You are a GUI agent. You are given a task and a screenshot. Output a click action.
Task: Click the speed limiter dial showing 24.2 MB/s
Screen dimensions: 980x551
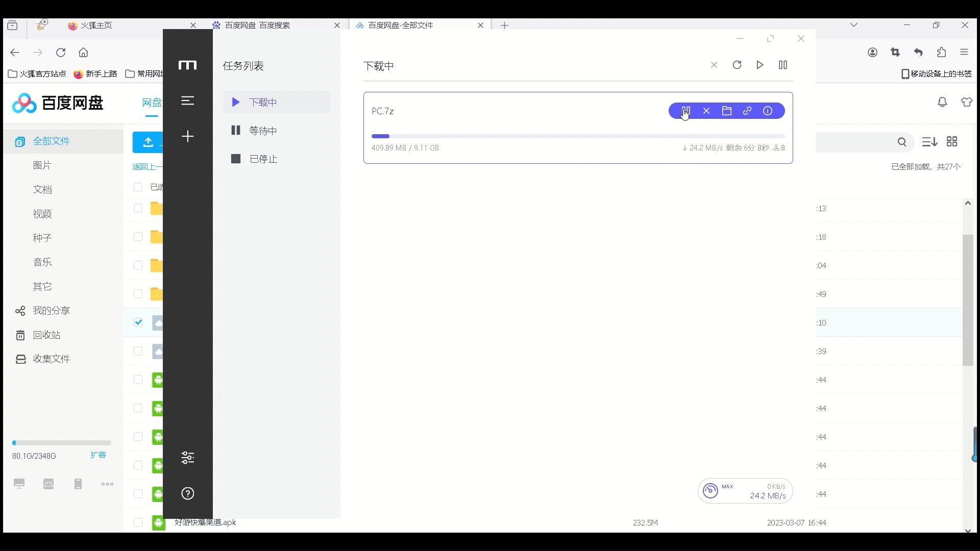click(x=710, y=490)
